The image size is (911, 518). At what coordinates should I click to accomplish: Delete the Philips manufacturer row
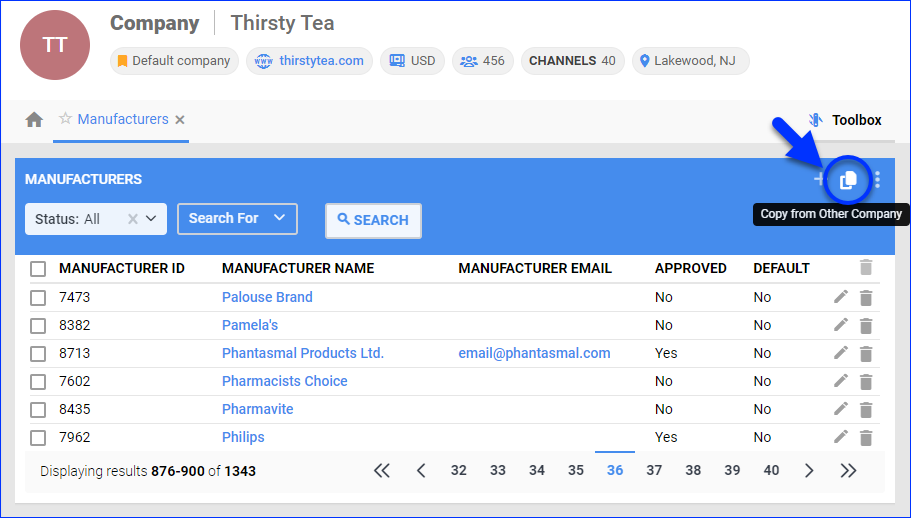[x=866, y=437]
